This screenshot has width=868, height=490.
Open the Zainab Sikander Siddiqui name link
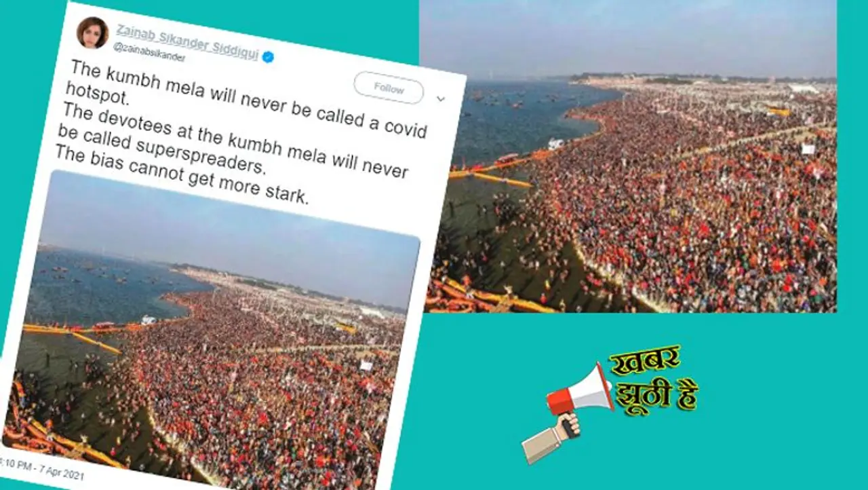point(187,41)
